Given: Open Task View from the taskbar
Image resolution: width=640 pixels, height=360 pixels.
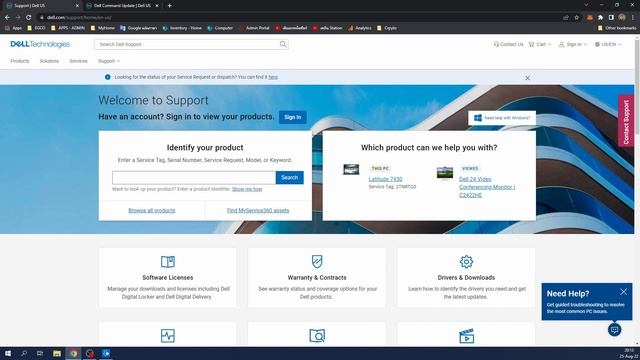Looking at the screenshot, I should 40,353.
